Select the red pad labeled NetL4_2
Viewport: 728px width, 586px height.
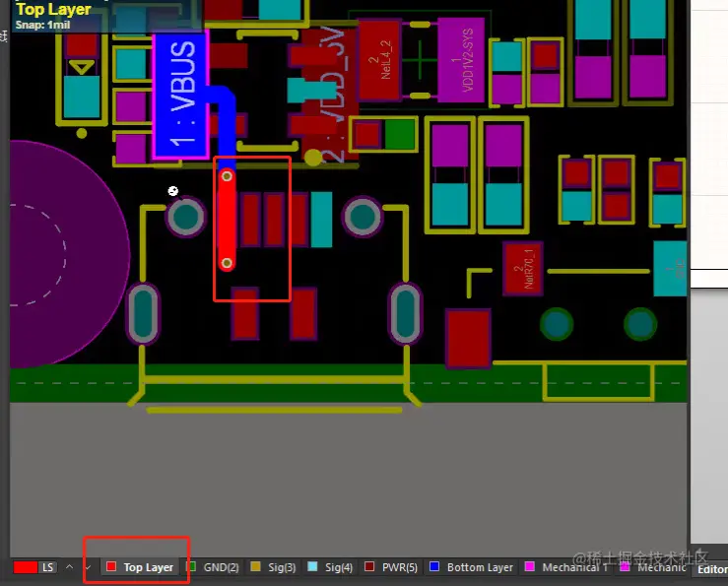point(379,59)
